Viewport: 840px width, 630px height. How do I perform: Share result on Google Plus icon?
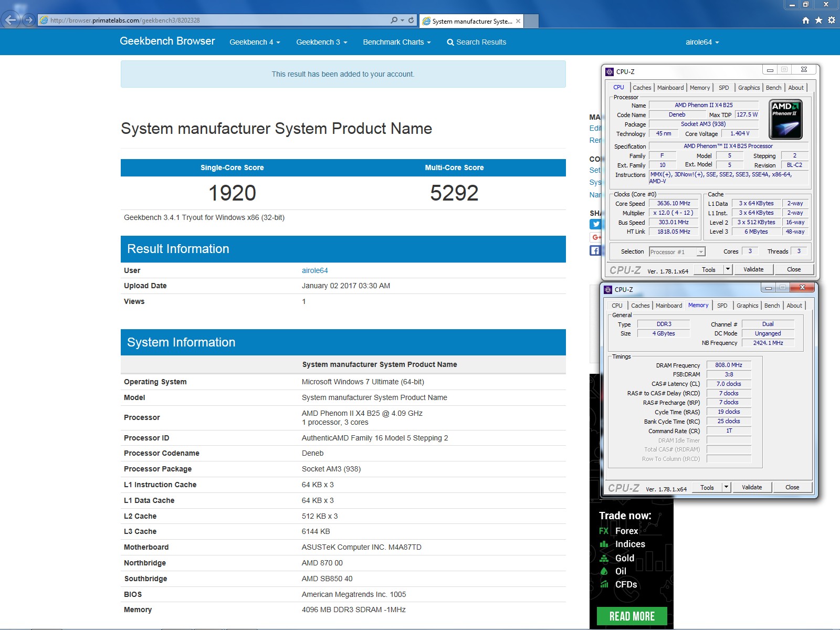tap(595, 237)
